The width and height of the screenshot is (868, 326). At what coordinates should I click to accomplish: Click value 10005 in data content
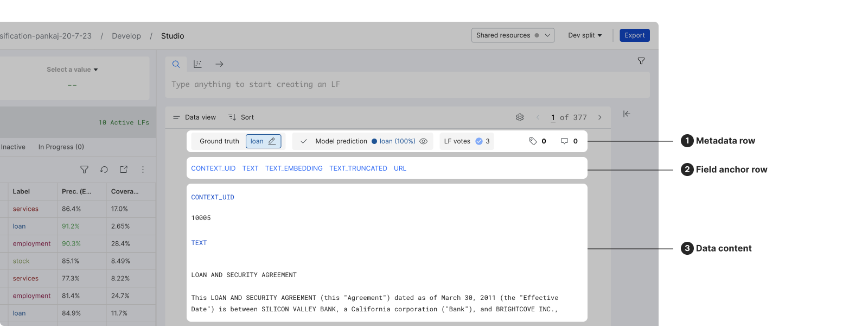pyautogui.click(x=201, y=218)
